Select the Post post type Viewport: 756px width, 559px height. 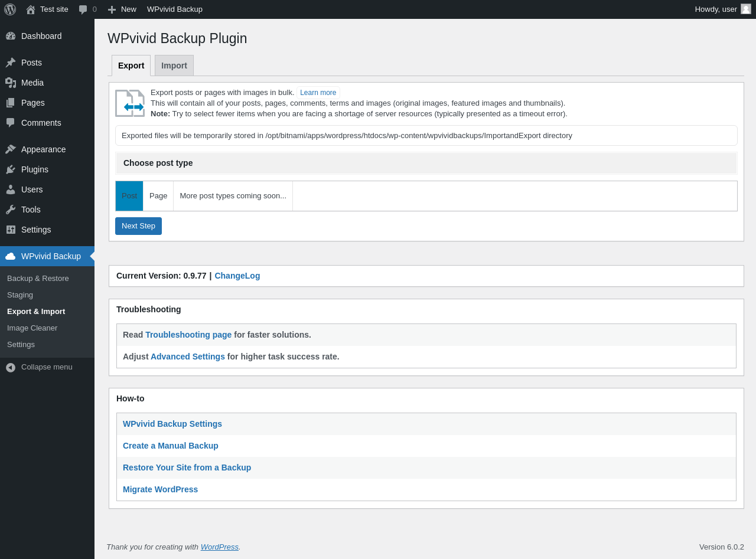click(129, 196)
